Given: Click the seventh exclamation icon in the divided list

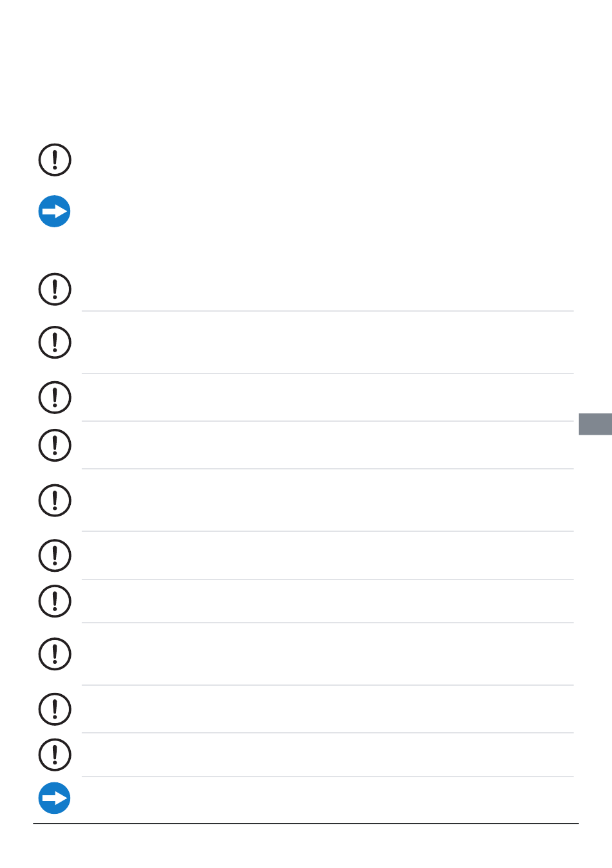Looking at the screenshot, I should tap(55, 601).
